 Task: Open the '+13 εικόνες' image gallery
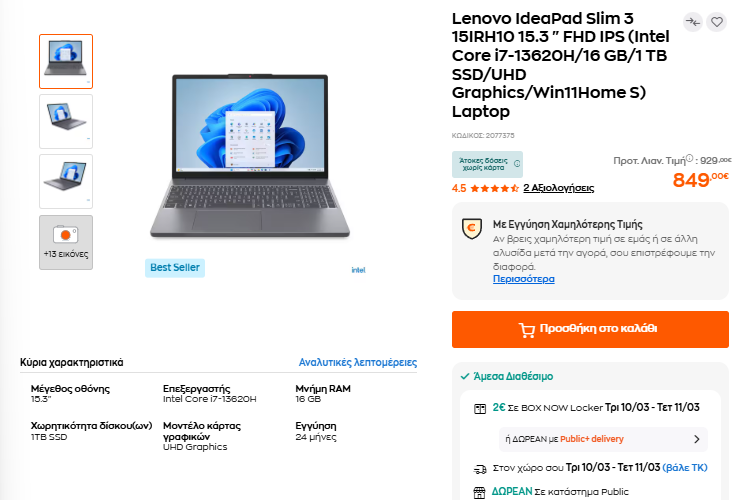click(x=66, y=241)
